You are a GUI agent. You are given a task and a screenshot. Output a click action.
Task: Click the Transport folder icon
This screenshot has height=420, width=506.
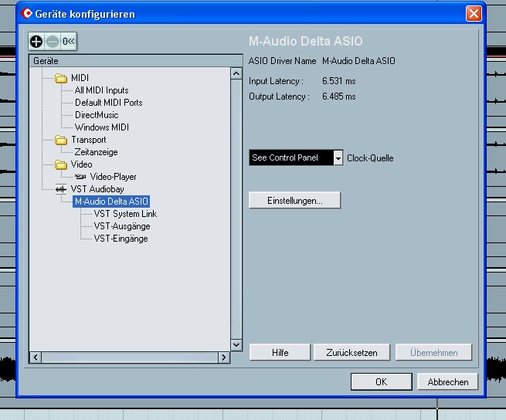pos(61,141)
